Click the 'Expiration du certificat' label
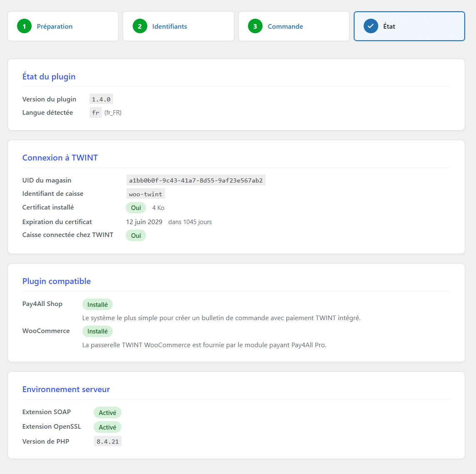This screenshot has height=474, width=476. click(x=57, y=222)
